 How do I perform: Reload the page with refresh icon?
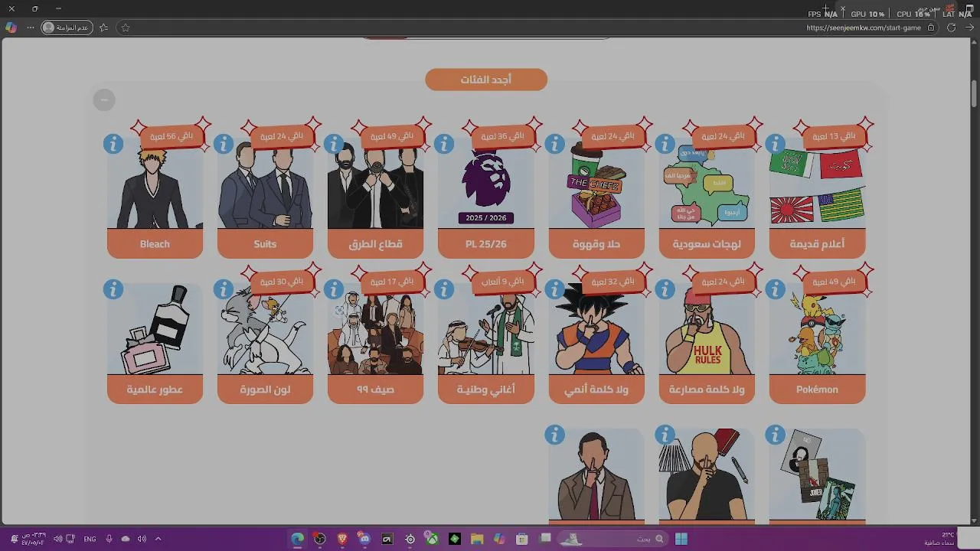coord(951,28)
